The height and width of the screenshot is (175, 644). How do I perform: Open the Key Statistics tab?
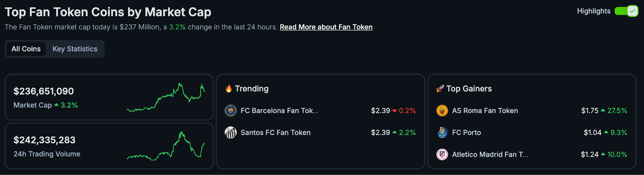point(75,49)
